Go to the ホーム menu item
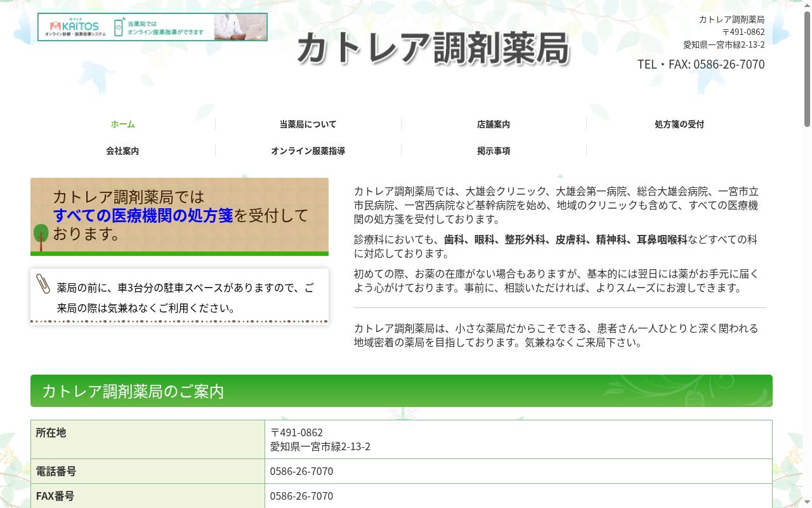Screen dimensions: 812x508 click(122, 124)
